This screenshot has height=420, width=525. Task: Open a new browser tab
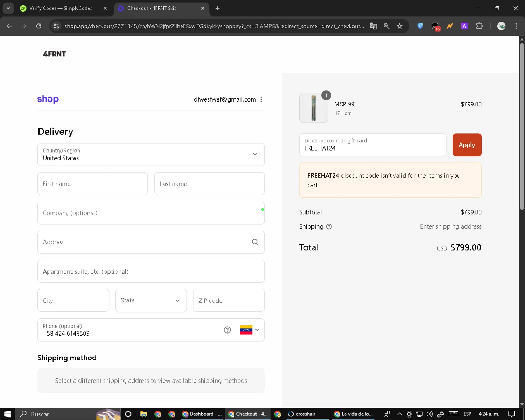(217, 8)
